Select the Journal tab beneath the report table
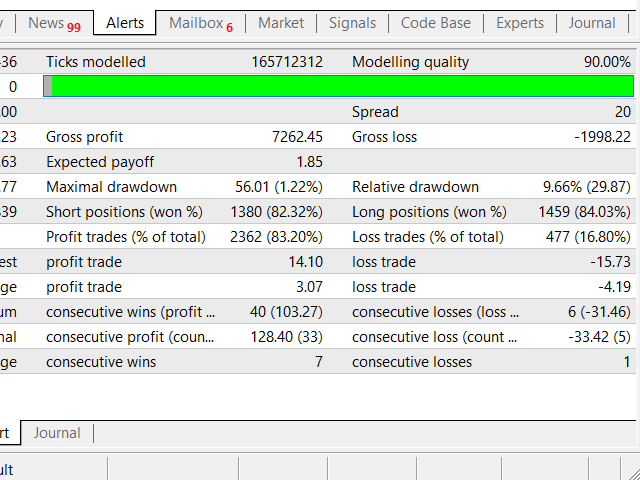The height and width of the screenshot is (480, 640). click(57, 433)
